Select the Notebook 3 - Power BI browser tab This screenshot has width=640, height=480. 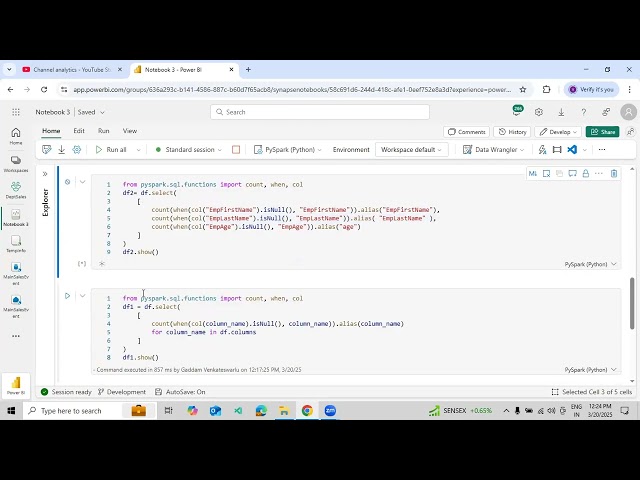pyautogui.click(x=184, y=70)
